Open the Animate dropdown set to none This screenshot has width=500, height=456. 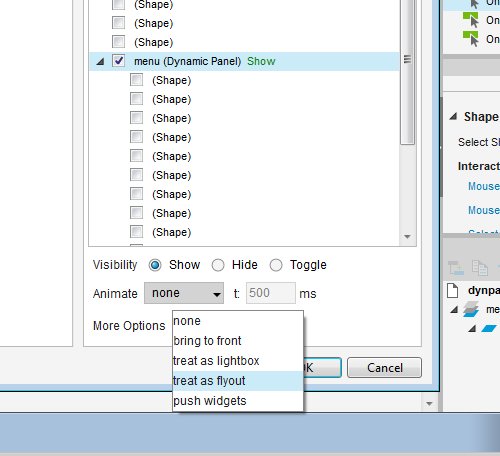[184, 293]
